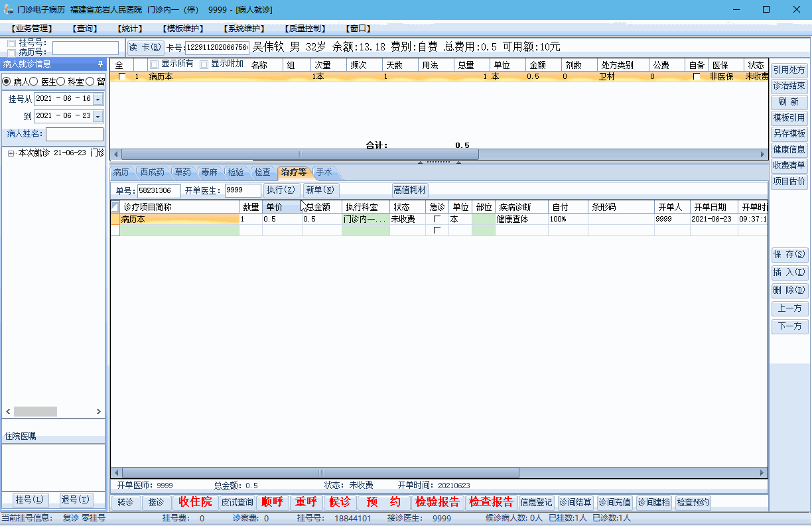Toggle 自备 checkbox in 病历本 prescription row
Screen dimensions: 812x526
pos(696,76)
